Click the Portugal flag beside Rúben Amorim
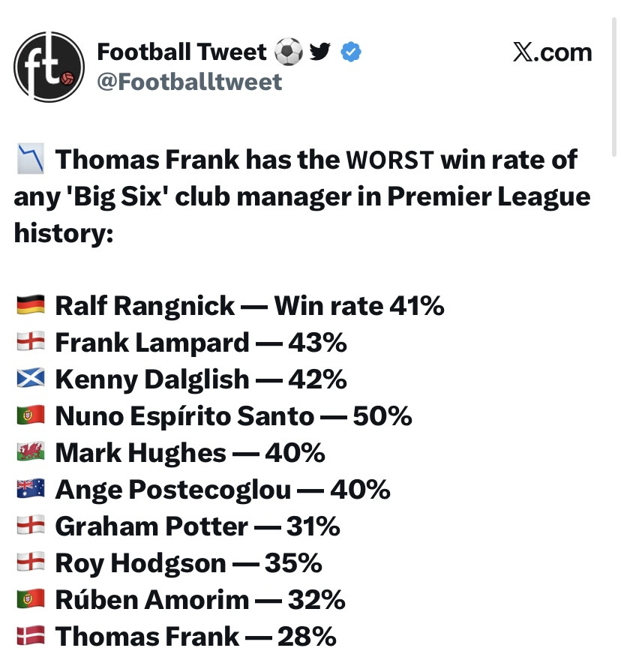Viewport: 621px width, 672px height. click(x=31, y=598)
